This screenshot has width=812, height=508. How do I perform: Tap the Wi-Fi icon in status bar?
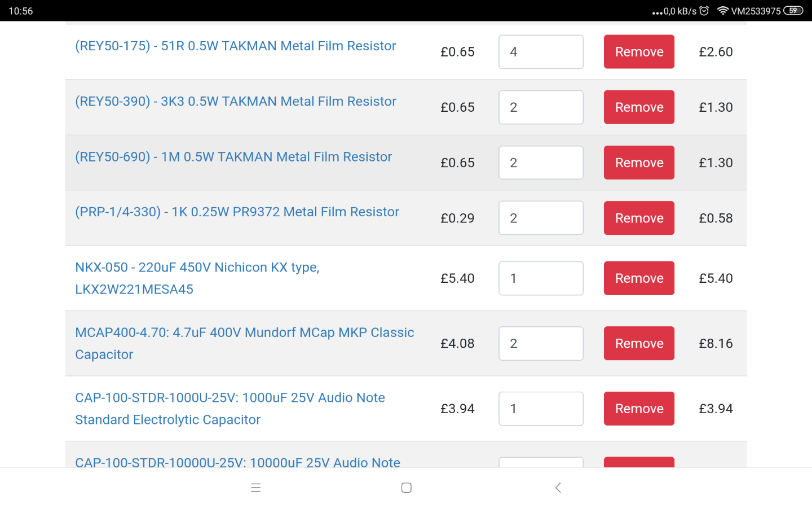click(x=722, y=11)
